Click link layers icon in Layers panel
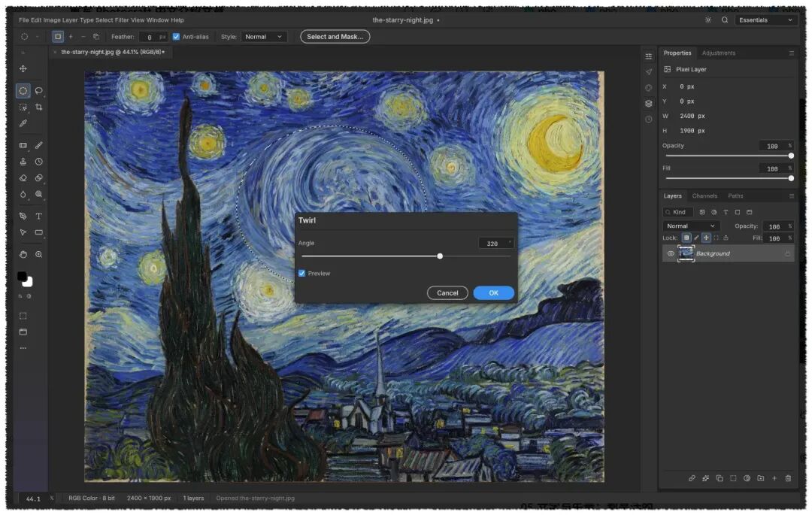This screenshot has width=812, height=515. [x=692, y=478]
